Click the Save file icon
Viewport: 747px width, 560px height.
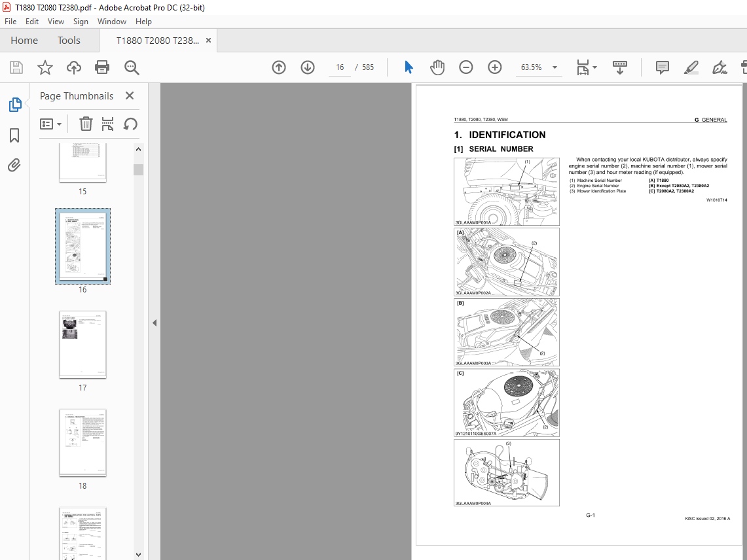pyautogui.click(x=16, y=67)
